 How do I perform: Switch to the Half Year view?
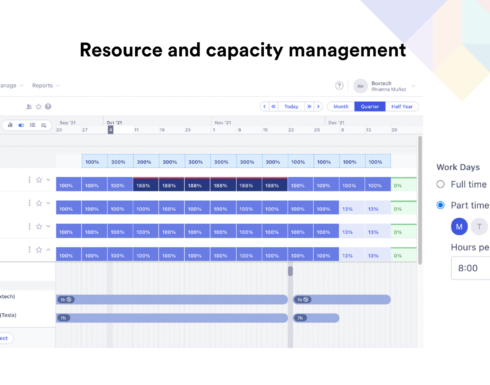coord(402,107)
